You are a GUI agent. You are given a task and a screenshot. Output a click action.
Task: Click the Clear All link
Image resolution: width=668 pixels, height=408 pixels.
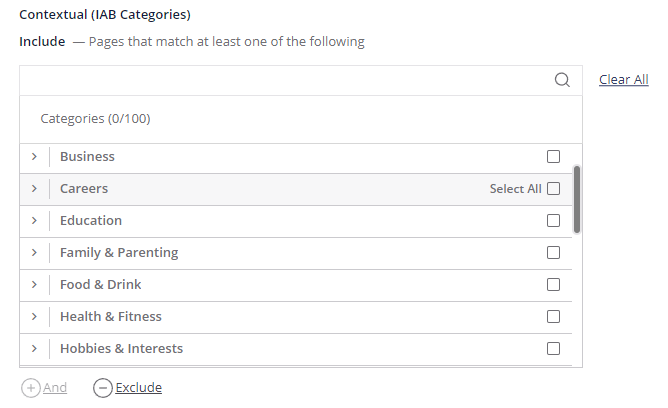pyautogui.click(x=623, y=80)
